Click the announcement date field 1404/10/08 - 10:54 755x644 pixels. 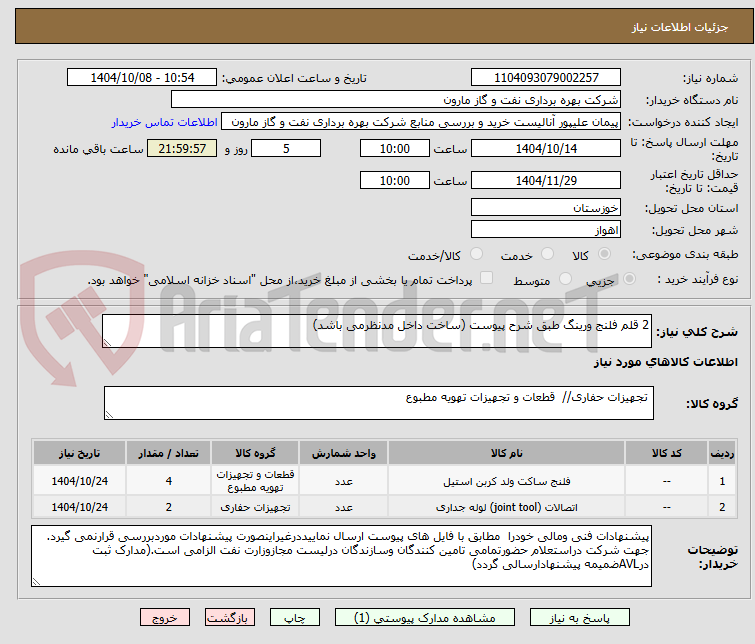pos(142,78)
